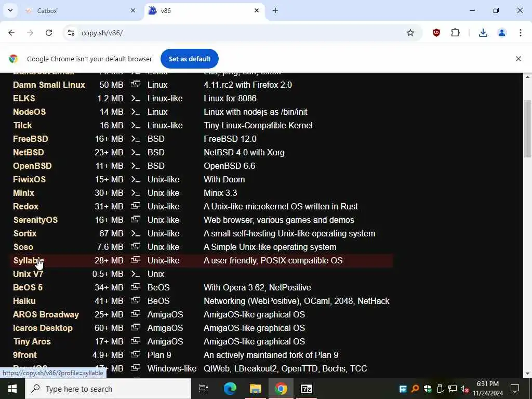Open SerenityOS profile
Image resolution: width=532 pixels, height=399 pixels.
pyautogui.click(x=35, y=220)
